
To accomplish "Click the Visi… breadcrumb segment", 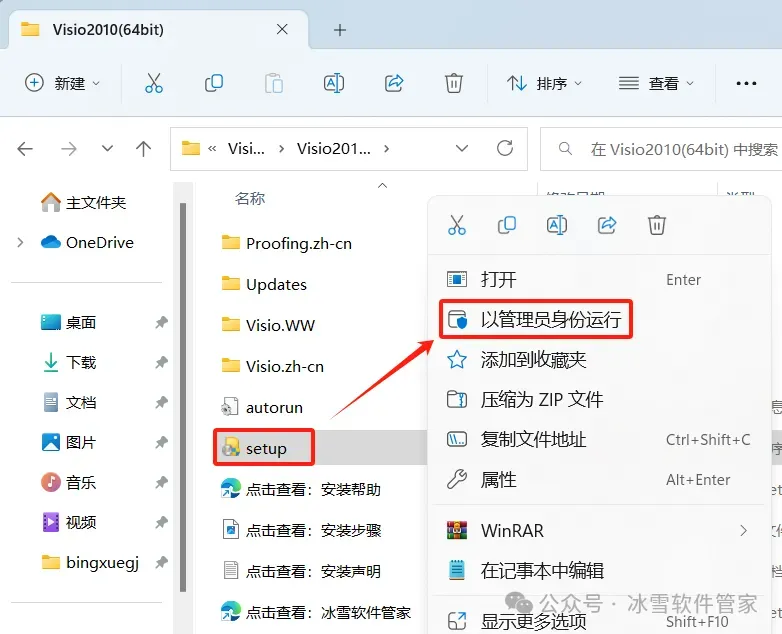I will [246, 149].
